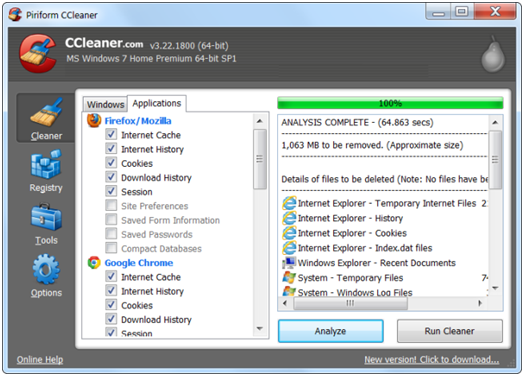
Task: Enable Firefox Site Preferences
Action: [111, 206]
